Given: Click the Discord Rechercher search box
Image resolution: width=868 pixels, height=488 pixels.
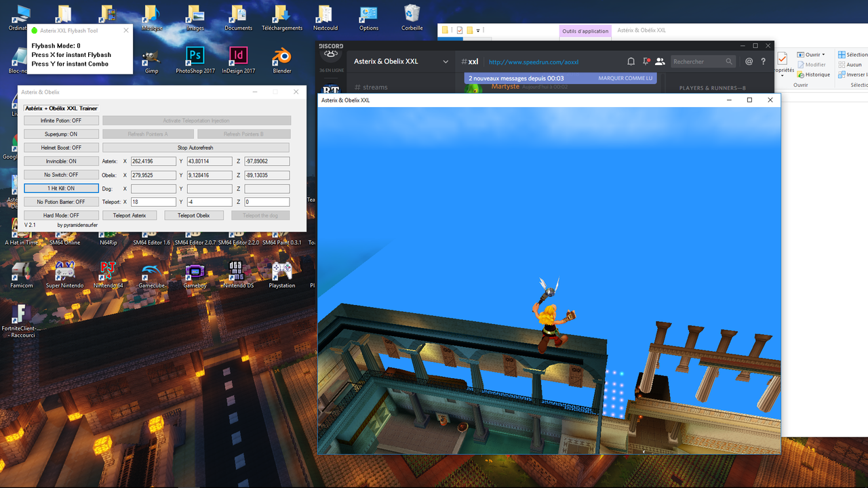Looking at the screenshot, I should point(703,62).
